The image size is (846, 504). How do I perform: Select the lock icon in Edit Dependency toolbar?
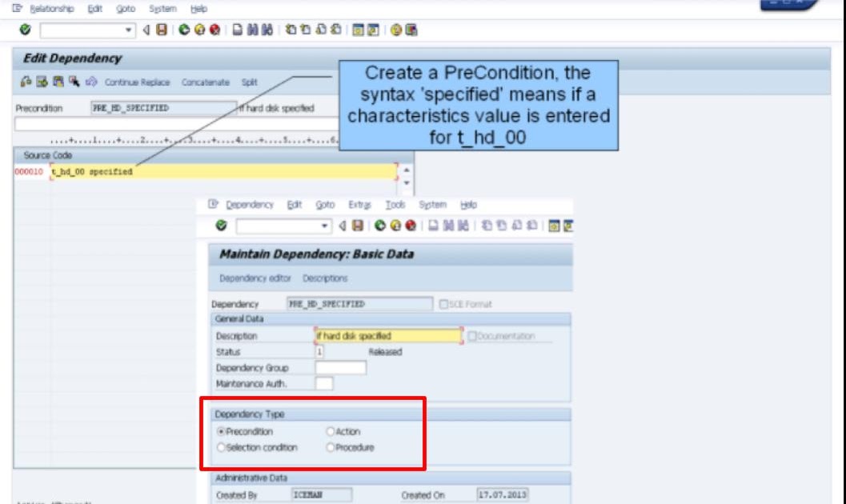click(x=24, y=80)
